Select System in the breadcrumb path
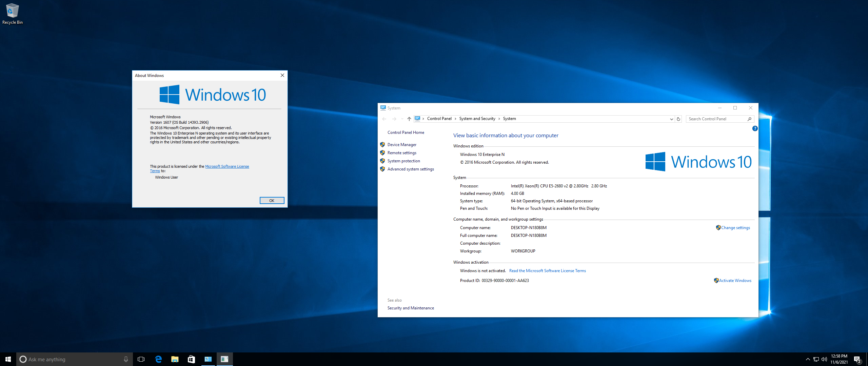Image resolution: width=868 pixels, height=366 pixels. pos(509,119)
